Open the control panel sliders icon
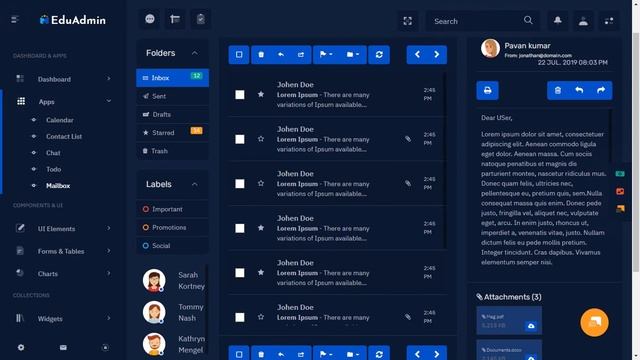640x360 pixels. point(609,20)
